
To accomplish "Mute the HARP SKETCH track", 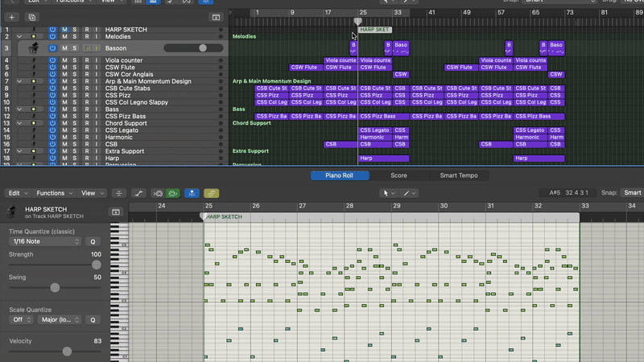I will tap(64, 30).
